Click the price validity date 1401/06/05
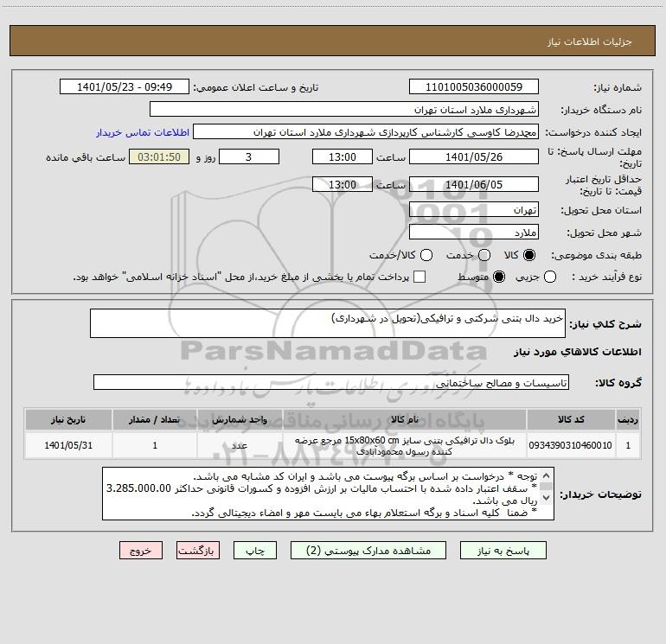 pos(474,184)
